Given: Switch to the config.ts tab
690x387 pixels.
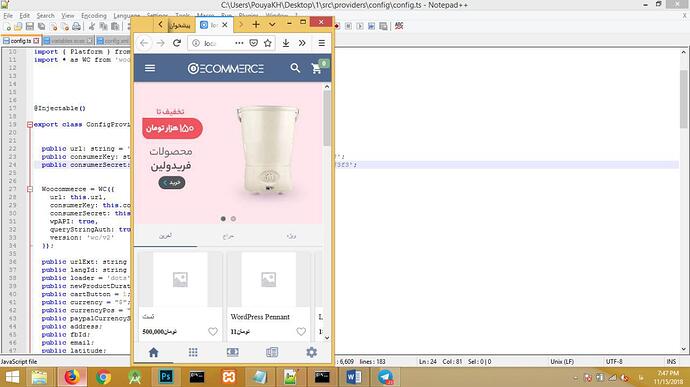Looking at the screenshot, I should tap(21, 41).
